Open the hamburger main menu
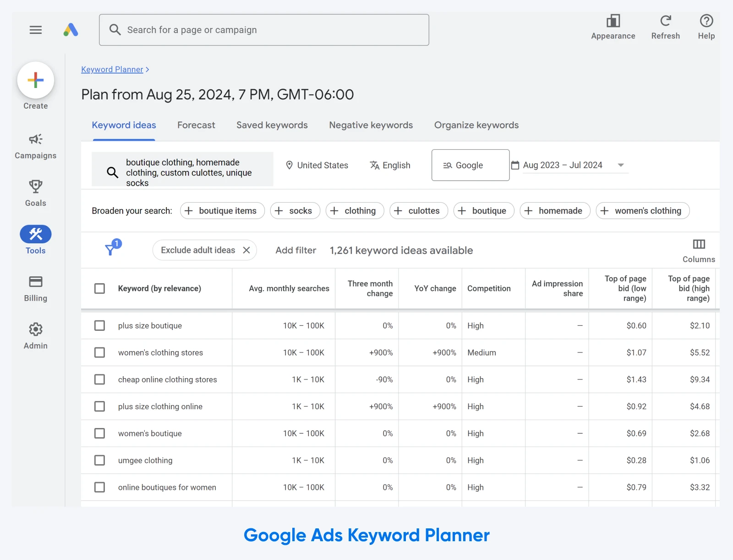Screen dimensions: 733x560 [x=36, y=30]
